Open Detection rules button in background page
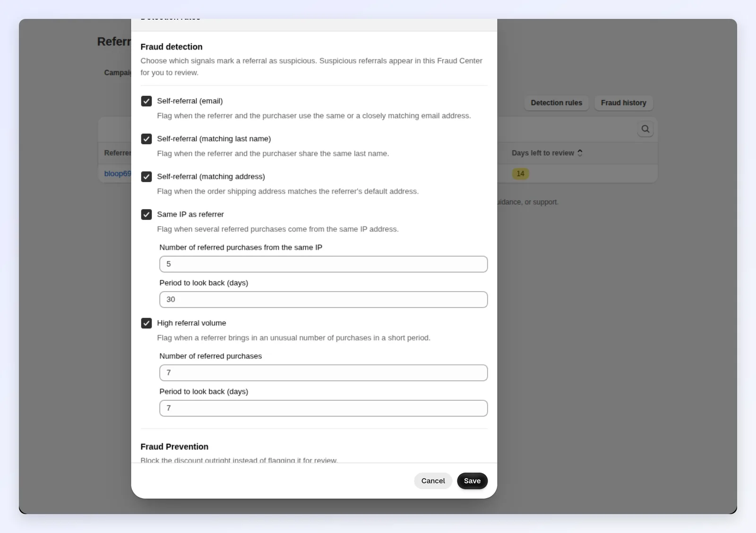Viewport: 756px width, 533px height. tap(556, 103)
